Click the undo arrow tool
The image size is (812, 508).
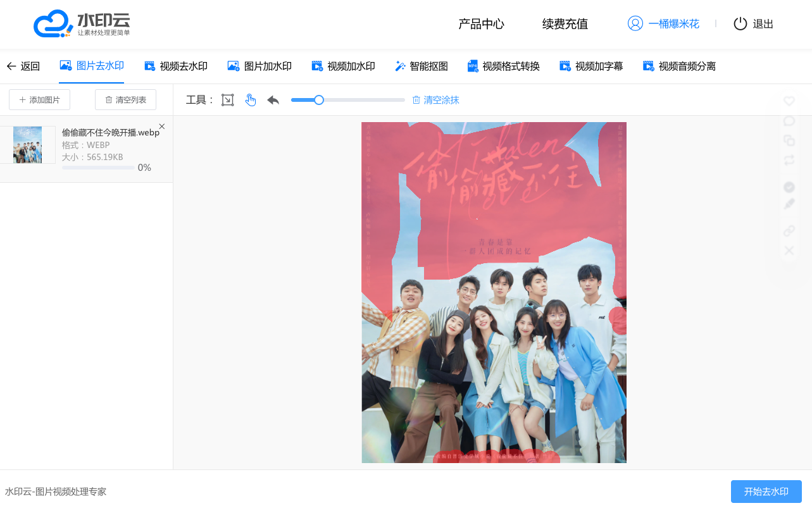point(273,100)
